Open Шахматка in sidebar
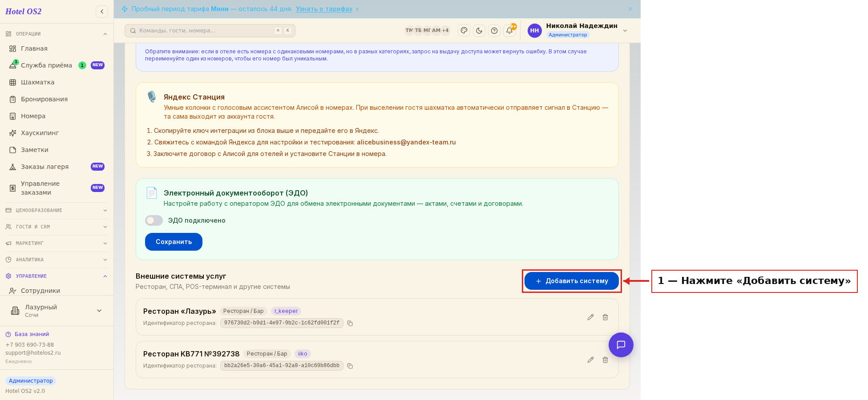This screenshot has height=400, width=868. [x=57, y=82]
